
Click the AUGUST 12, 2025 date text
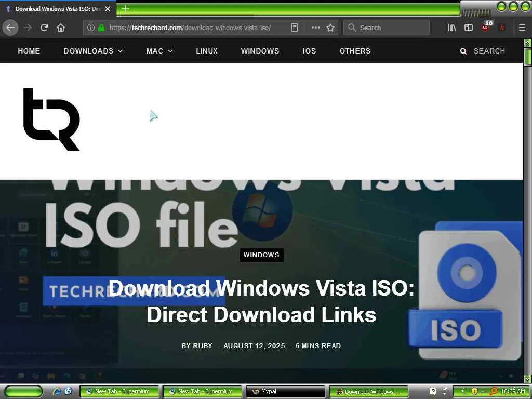click(254, 345)
